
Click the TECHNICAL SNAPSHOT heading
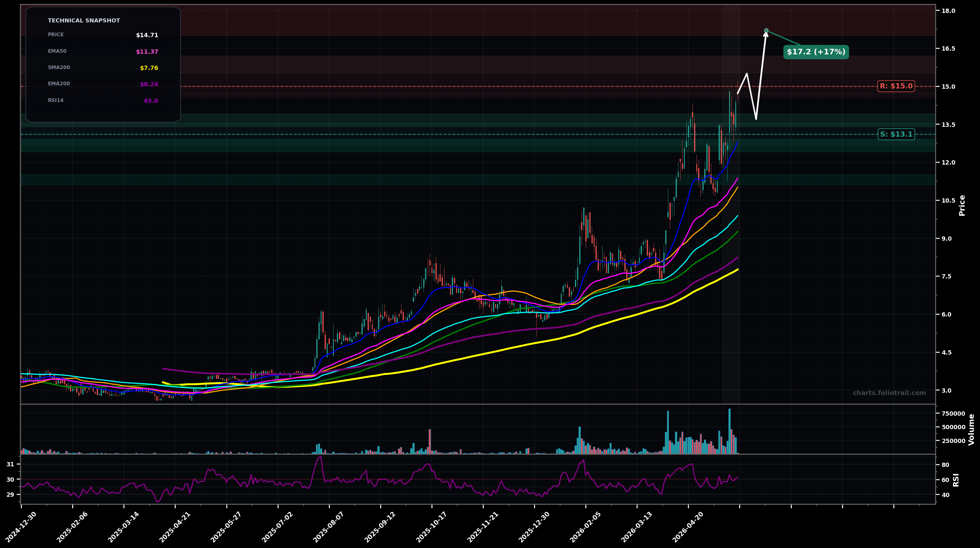[84, 21]
